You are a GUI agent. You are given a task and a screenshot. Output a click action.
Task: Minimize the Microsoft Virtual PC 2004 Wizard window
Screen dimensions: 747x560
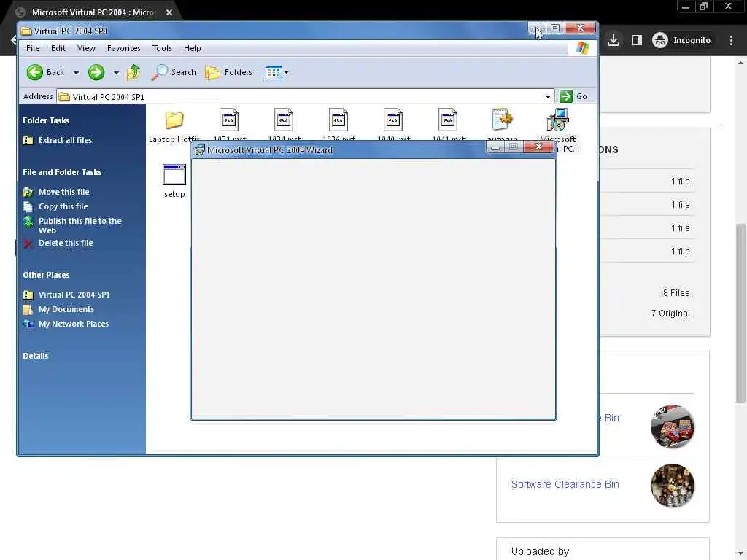pos(495,147)
